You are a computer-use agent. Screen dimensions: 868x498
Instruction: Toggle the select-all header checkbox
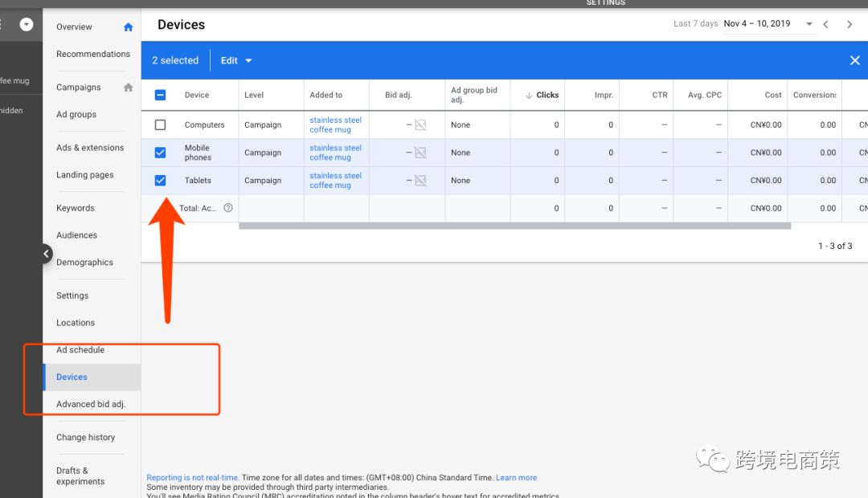(160, 95)
